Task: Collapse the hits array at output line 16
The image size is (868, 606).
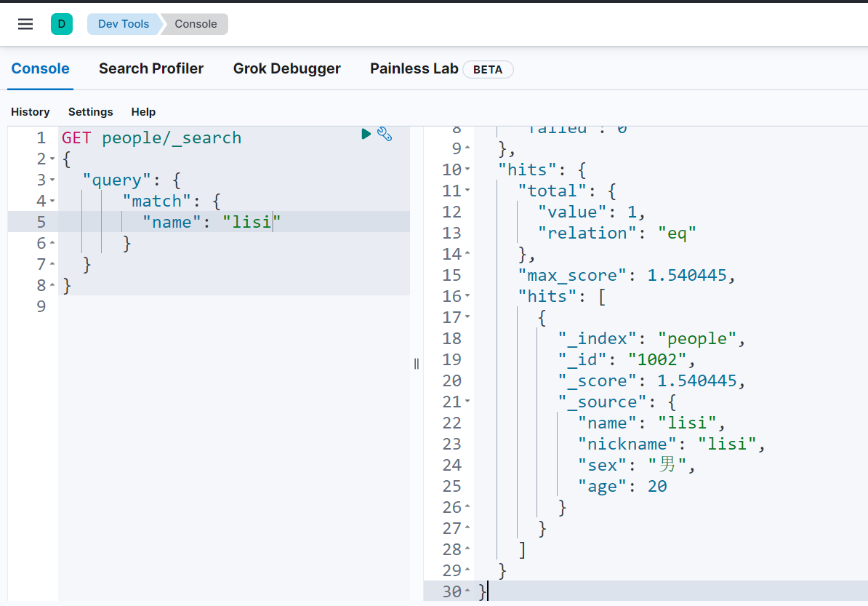Action: coord(467,297)
